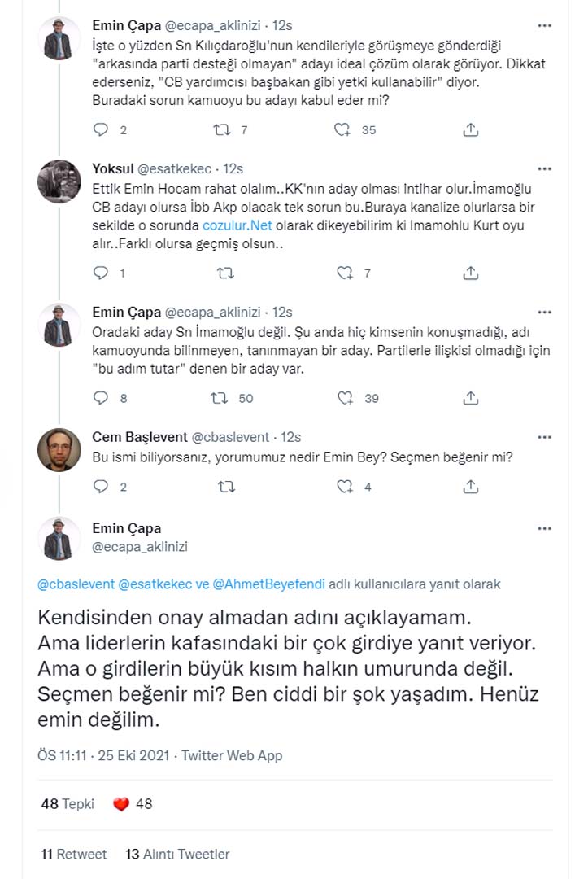Image resolution: width=588 pixels, height=879 pixels.
Task: Click the red heart reaction icon
Action: point(122,802)
